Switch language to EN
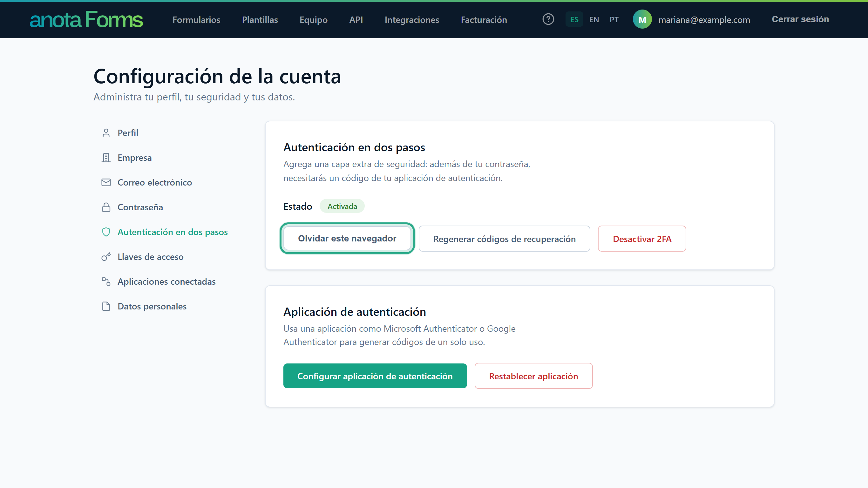The image size is (868, 488). (x=594, y=20)
